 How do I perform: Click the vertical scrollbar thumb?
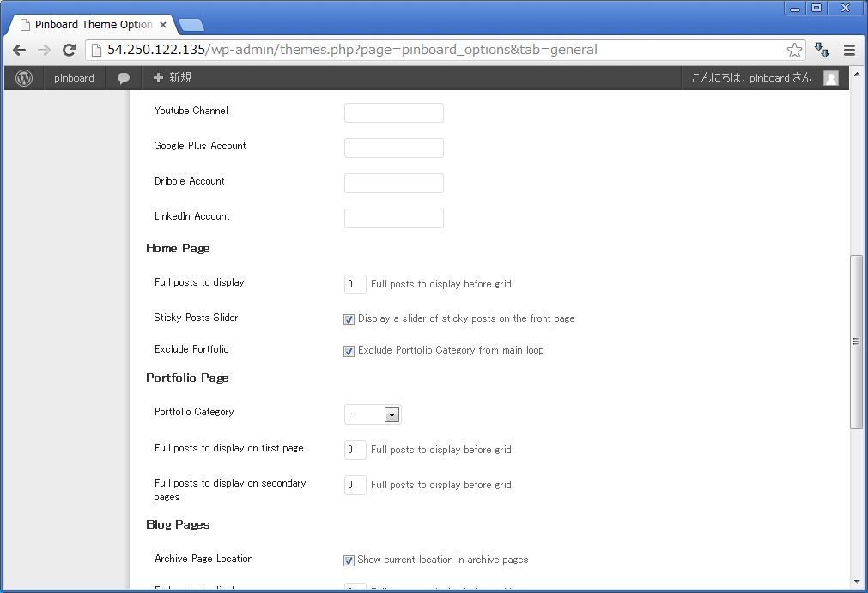[x=856, y=342]
